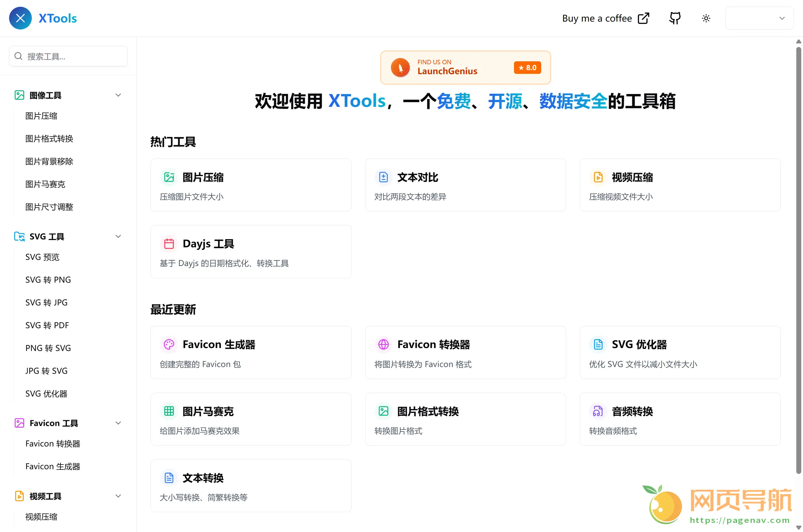Open the 视频压缩 hot tool card

click(680, 185)
